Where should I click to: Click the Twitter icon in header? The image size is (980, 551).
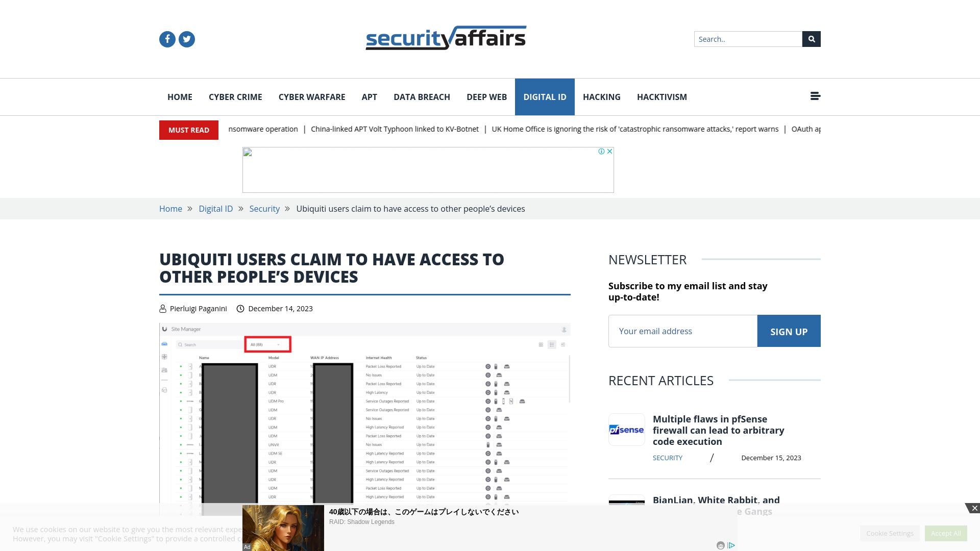186,39
